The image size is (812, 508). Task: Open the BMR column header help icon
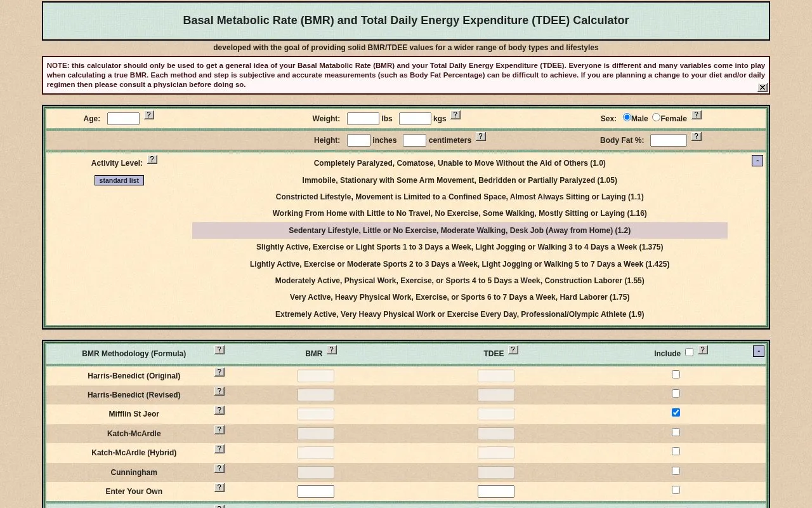332,350
